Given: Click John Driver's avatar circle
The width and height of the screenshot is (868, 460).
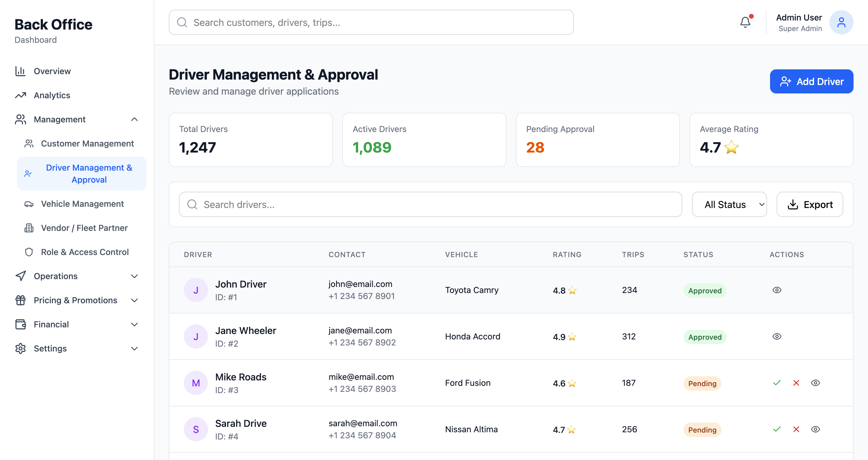Looking at the screenshot, I should pyautogui.click(x=196, y=290).
